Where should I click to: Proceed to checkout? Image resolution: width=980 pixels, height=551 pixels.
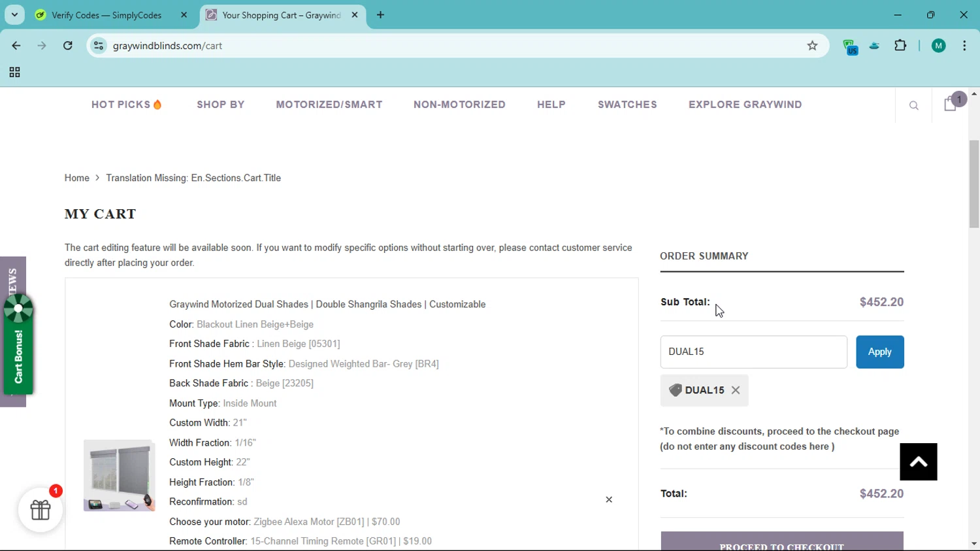[782, 542]
